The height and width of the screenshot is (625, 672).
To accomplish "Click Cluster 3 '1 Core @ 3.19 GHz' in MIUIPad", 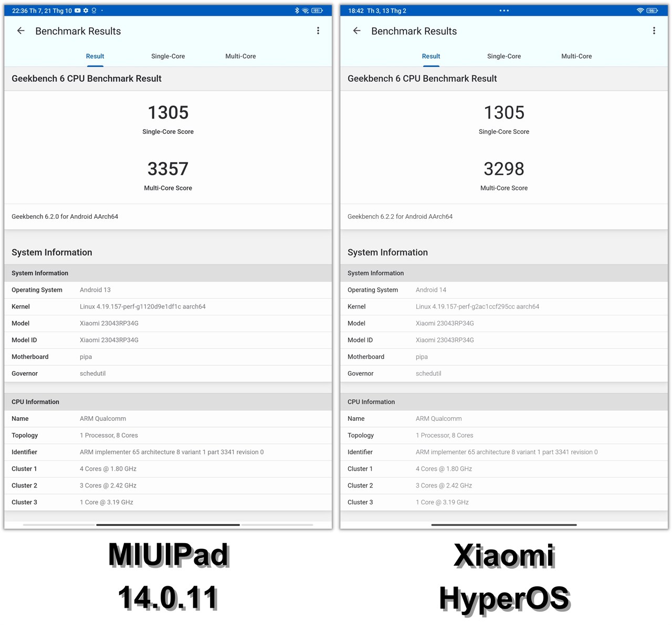I will click(x=107, y=503).
